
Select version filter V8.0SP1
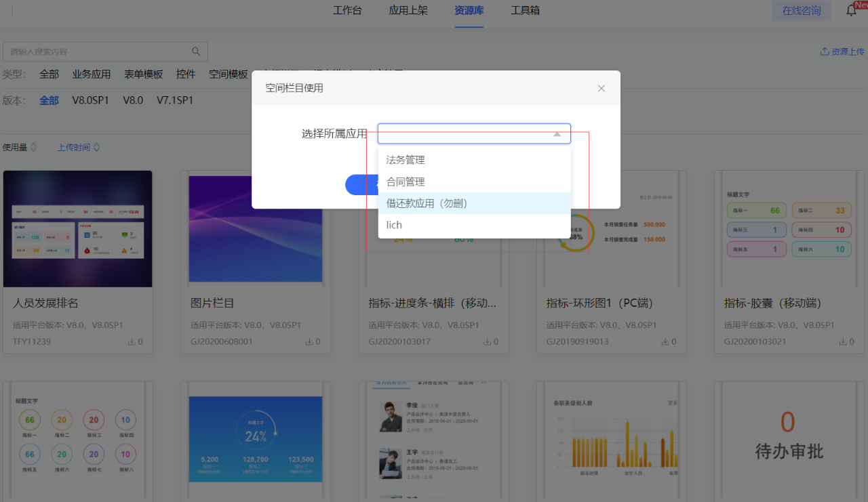pyautogui.click(x=91, y=100)
